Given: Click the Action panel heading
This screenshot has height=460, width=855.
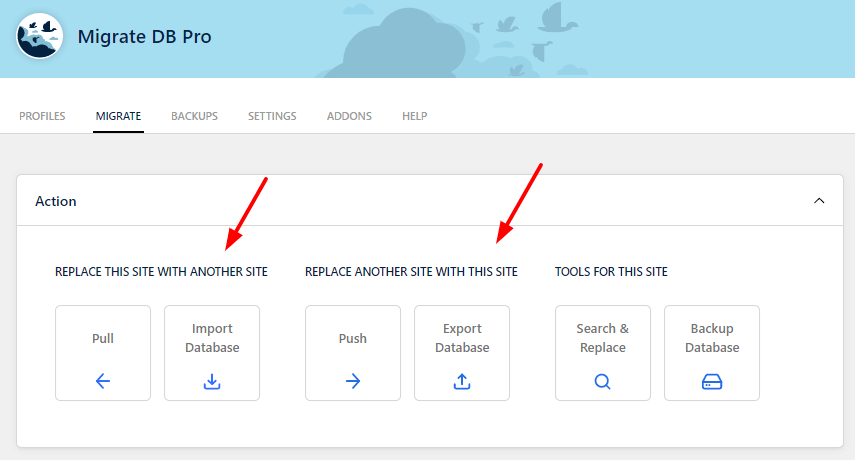Looking at the screenshot, I should [x=56, y=201].
